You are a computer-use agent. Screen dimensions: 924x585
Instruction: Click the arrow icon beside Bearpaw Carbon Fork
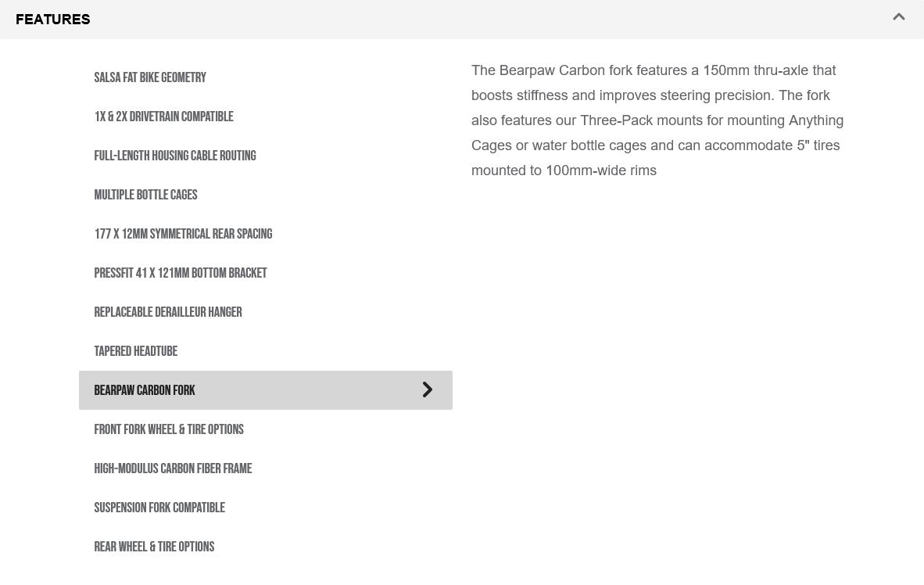[428, 389]
